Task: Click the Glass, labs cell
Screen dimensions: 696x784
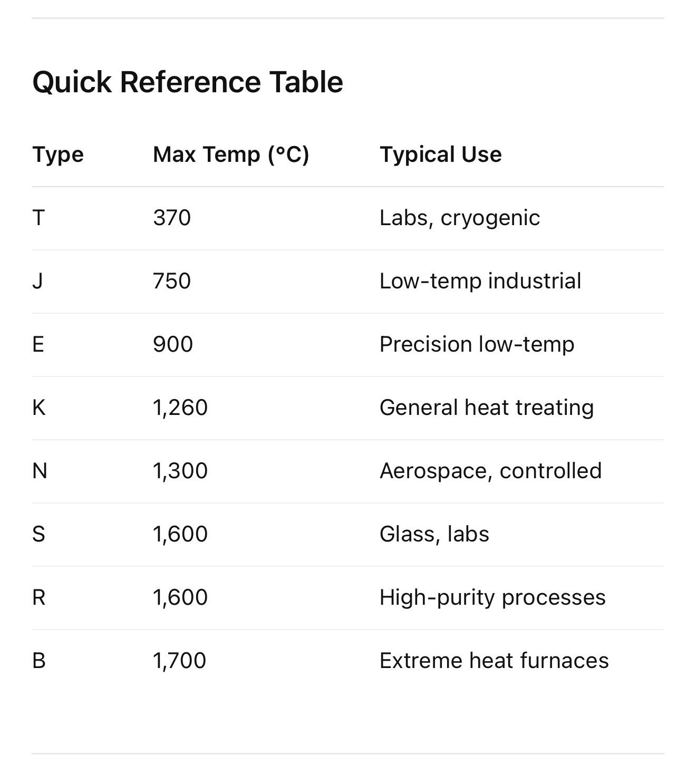Action: [x=434, y=534]
